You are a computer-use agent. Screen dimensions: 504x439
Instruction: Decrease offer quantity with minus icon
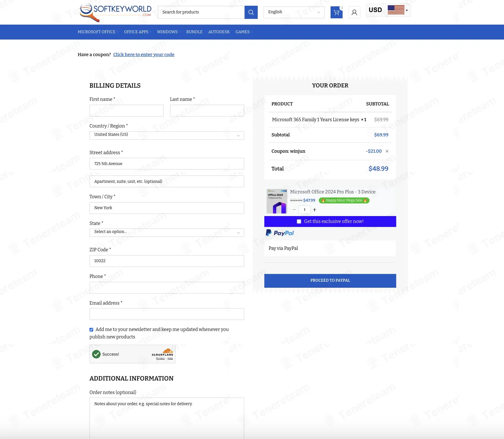click(294, 210)
